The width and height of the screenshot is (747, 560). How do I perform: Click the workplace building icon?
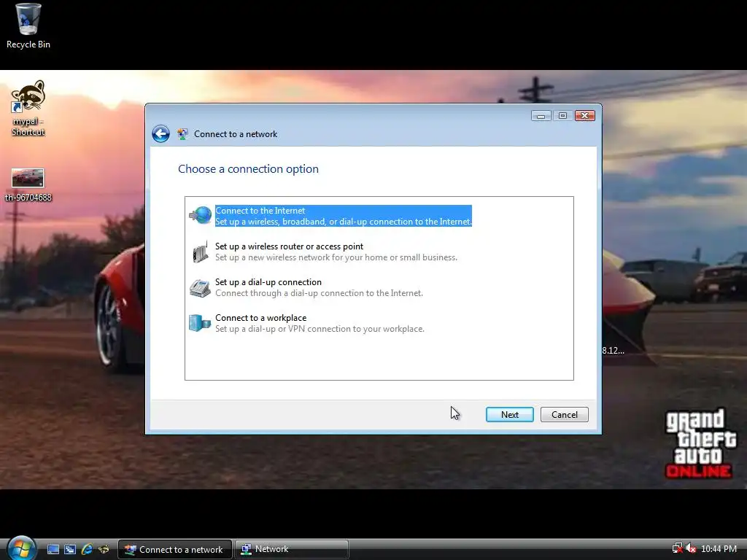[x=200, y=323]
